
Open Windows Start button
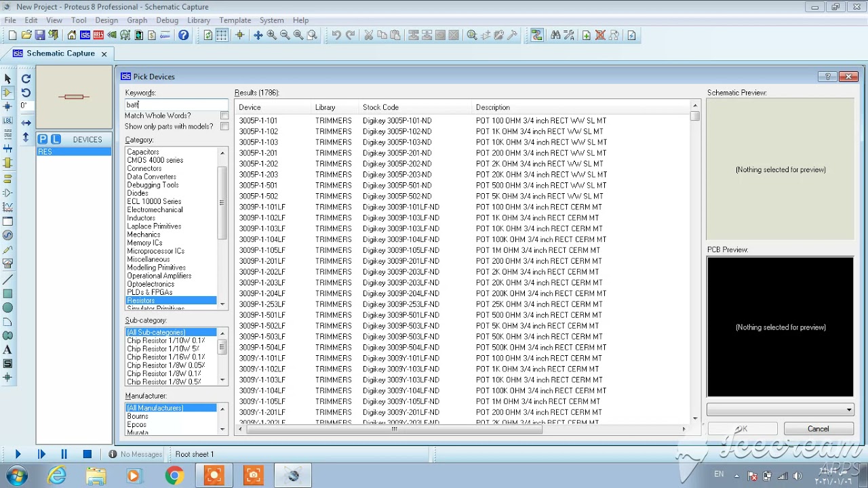pos(16,476)
